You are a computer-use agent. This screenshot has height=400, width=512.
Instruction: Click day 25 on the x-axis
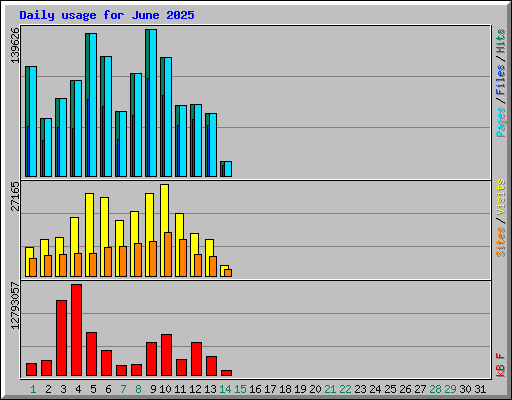(x=390, y=389)
